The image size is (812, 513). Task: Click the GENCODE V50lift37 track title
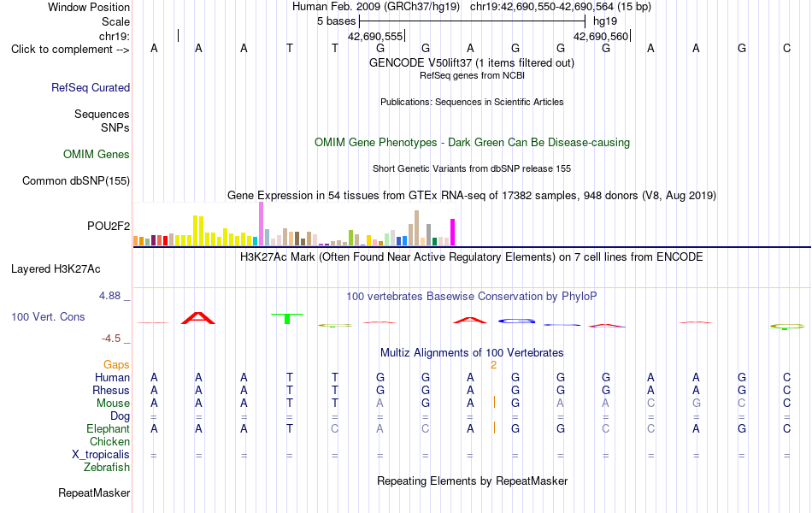coord(472,62)
